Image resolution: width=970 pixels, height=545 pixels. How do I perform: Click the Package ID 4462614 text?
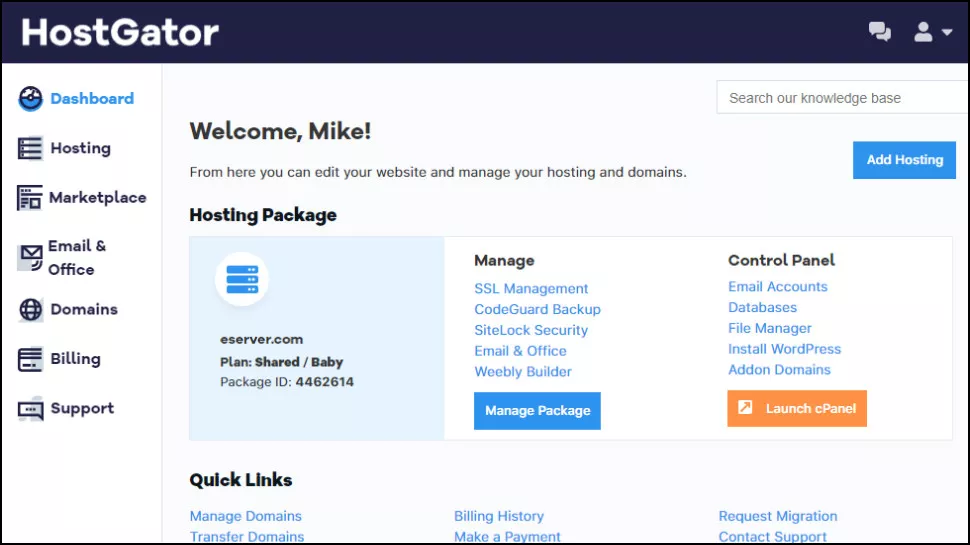287,382
